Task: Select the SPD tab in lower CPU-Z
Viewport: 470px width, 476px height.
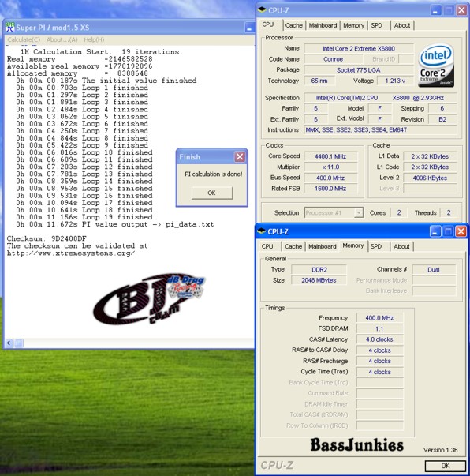Action: click(376, 246)
